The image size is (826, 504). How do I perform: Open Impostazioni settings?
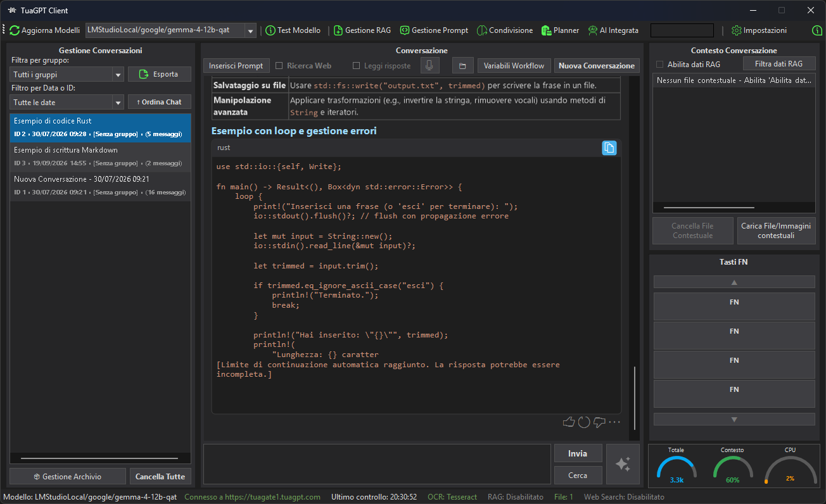pos(759,30)
